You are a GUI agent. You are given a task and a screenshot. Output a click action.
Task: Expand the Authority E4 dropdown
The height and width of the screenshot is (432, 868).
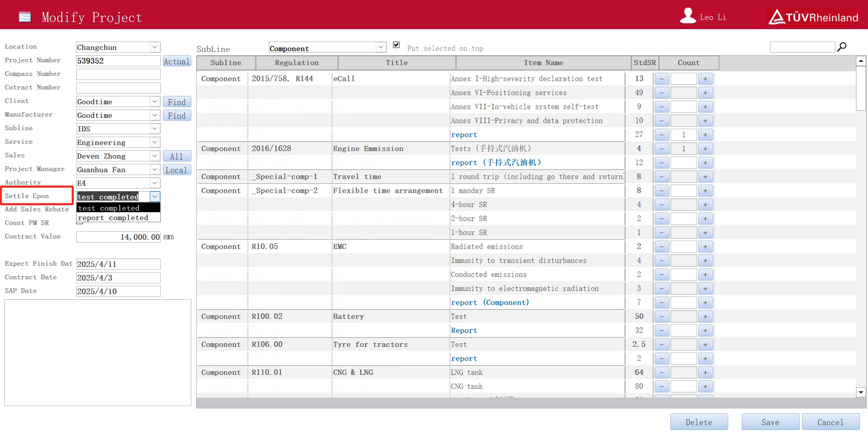click(x=155, y=183)
